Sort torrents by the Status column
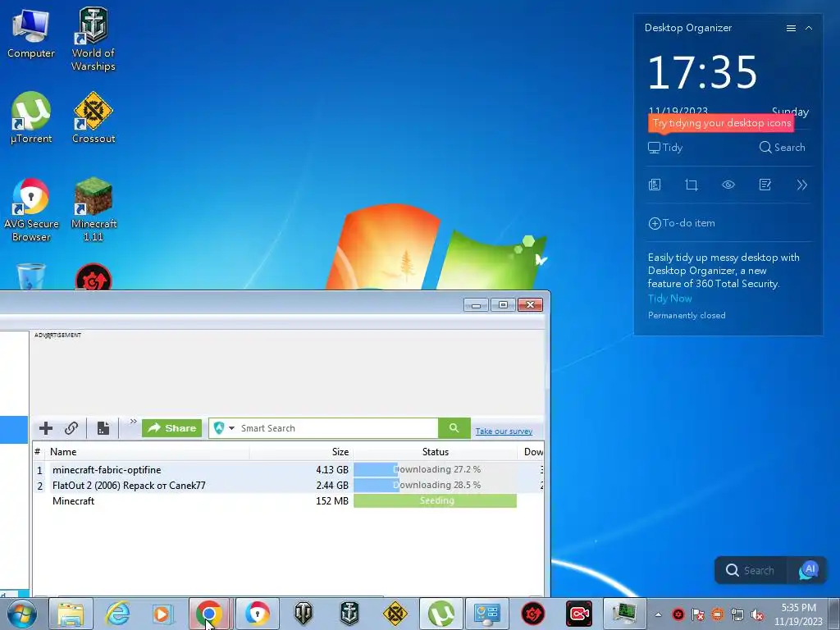 [435, 452]
